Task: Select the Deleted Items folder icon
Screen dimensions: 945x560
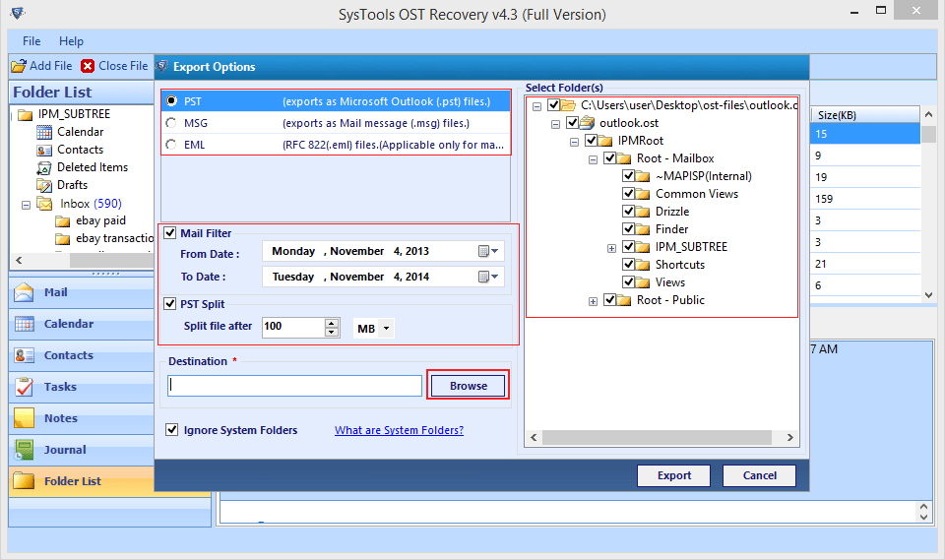Action: pyautogui.click(x=44, y=167)
